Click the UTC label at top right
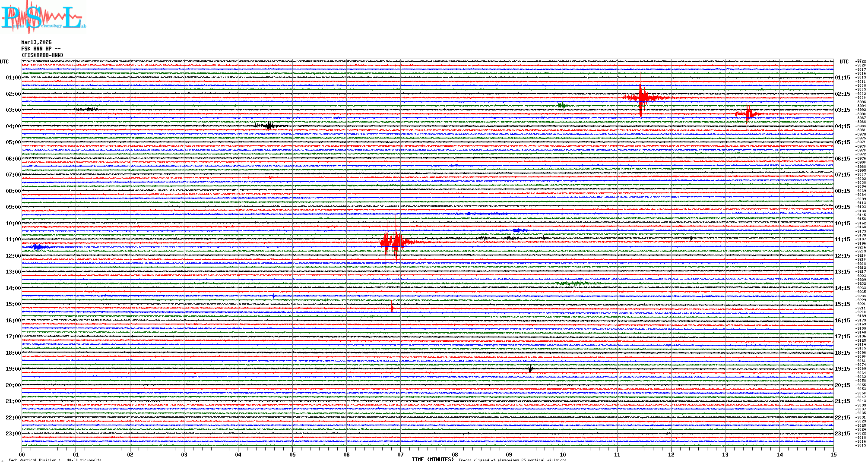868x466 pixels. pos(844,62)
